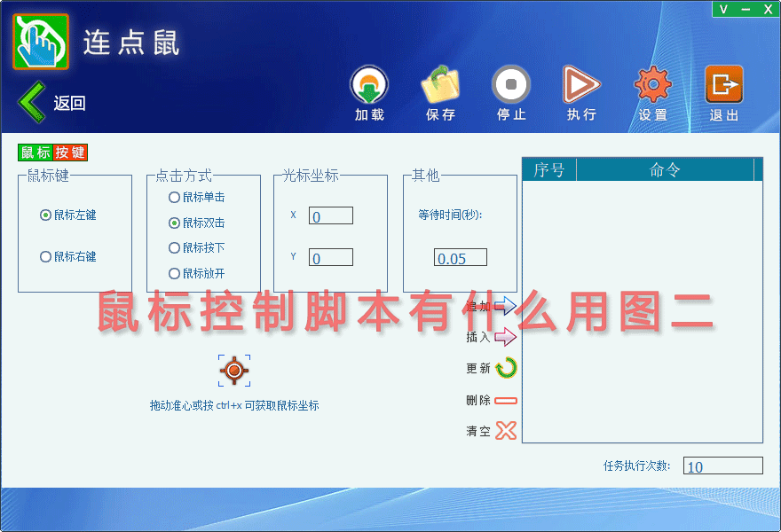Click the 插入 pink arrow icon
The height and width of the screenshot is (532, 781).
505,337
